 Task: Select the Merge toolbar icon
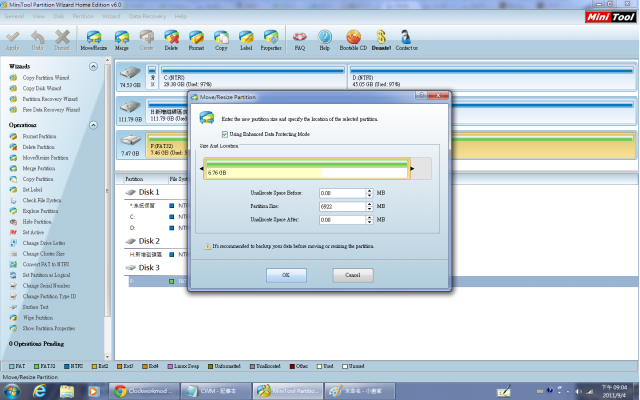[122, 40]
